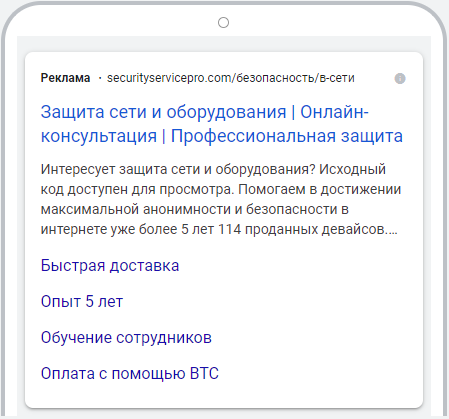This screenshot has width=449, height=419.
Task: Open the Обучение сотрудников sitelink
Action: tap(126, 337)
